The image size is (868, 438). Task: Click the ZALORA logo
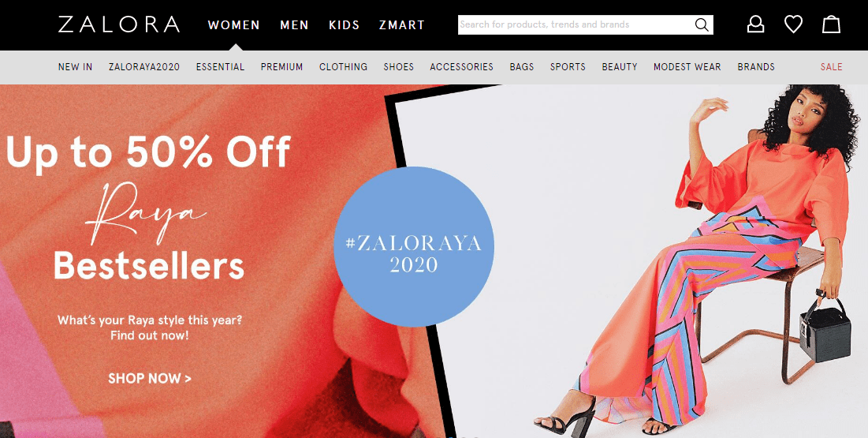click(x=119, y=25)
